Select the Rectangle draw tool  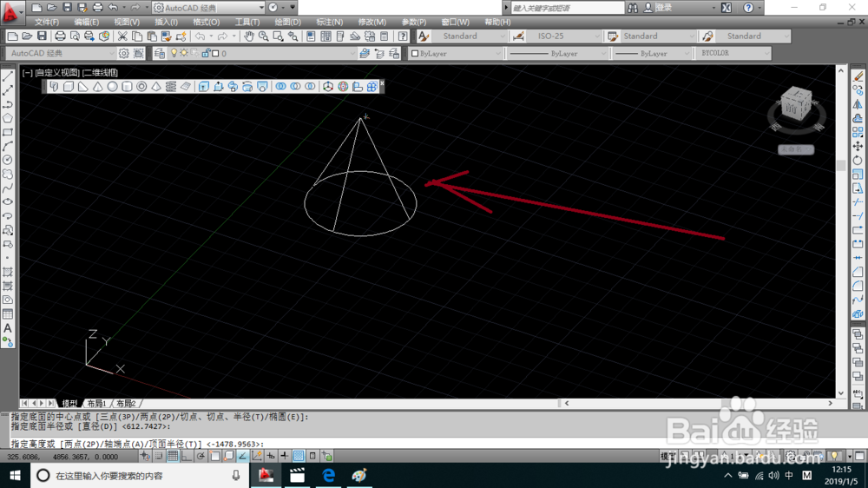pos(8,132)
